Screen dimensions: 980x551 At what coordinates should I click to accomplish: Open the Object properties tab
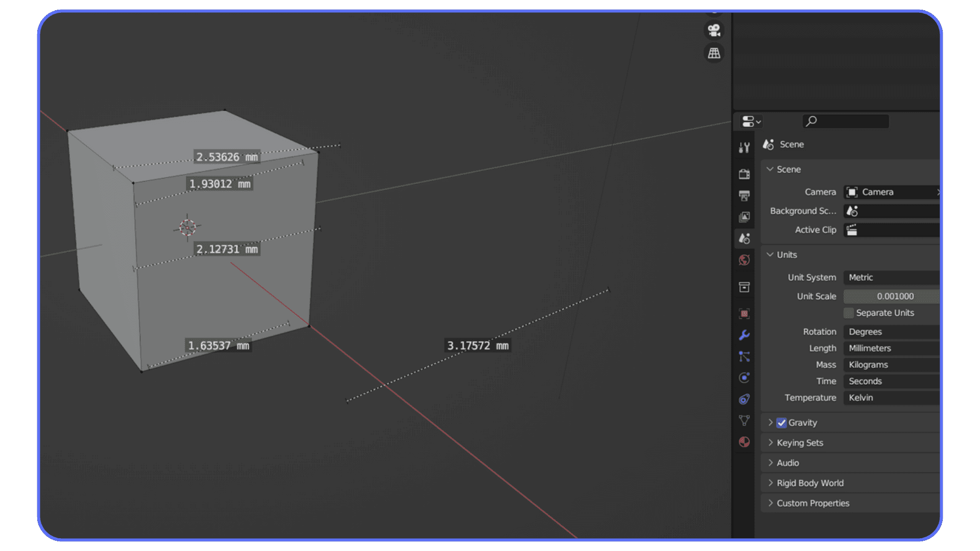(744, 314)
